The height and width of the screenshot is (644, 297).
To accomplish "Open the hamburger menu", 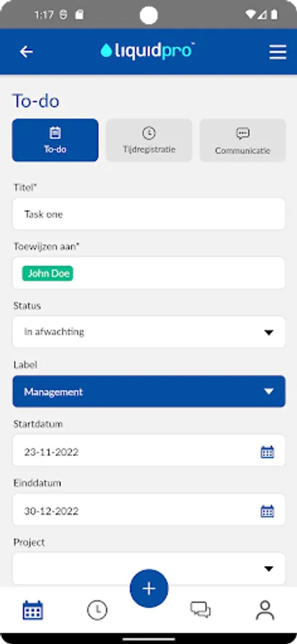I will [278, 52].
